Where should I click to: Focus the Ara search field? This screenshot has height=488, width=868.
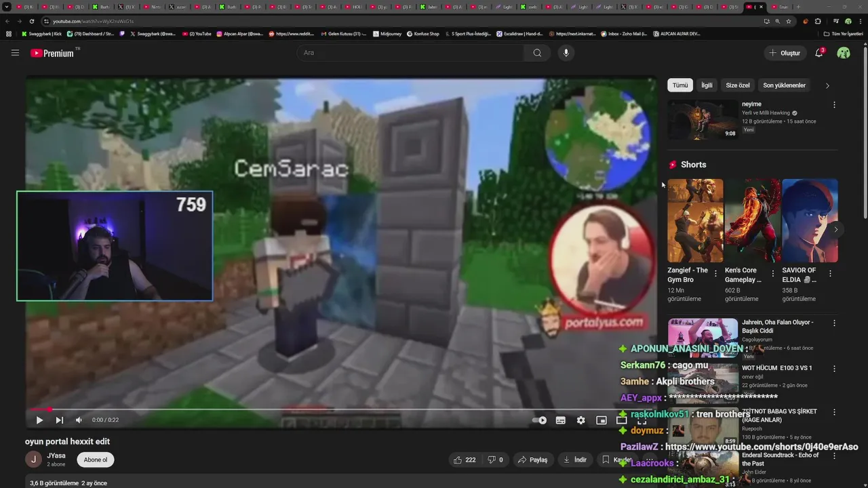(x=411, y=53)
